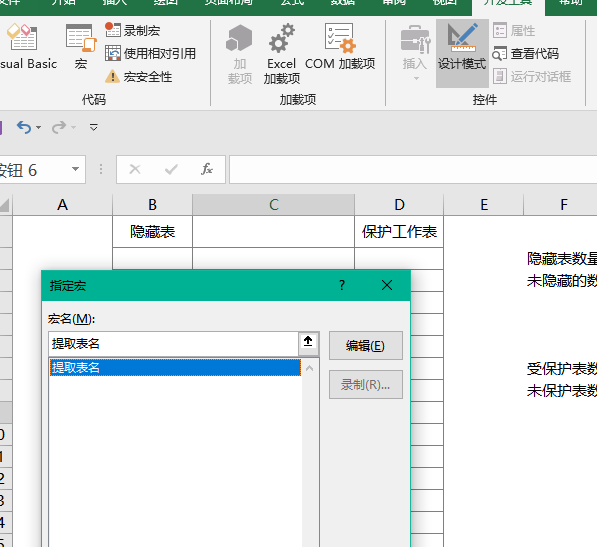Select column A header

62,205
